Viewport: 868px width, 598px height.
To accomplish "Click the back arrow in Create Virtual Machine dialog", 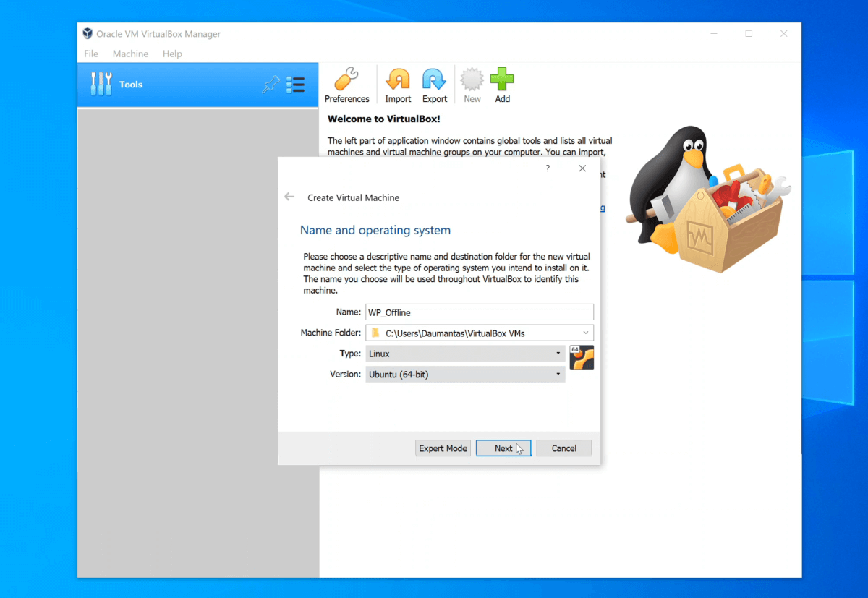I will coord(289,197).
